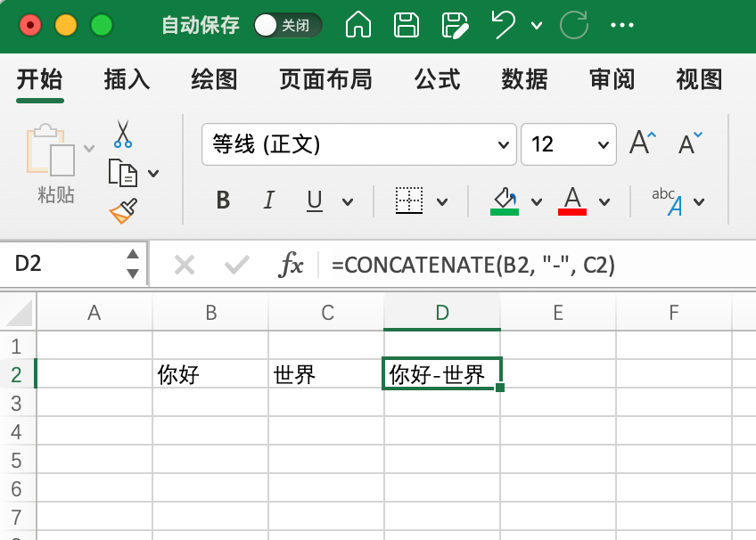Toggle Italic formatting
Viewport: 756px width, 540px height.
pyautogui.click(x=269, y=200)
